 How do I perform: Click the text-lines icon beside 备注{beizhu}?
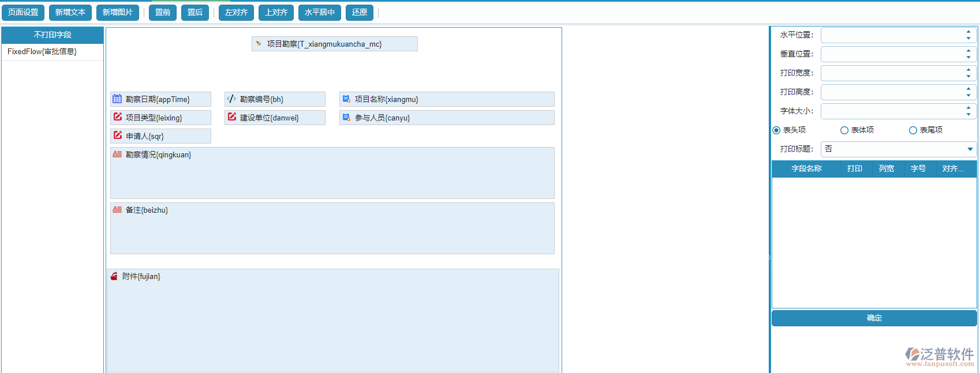click(117, 209)
